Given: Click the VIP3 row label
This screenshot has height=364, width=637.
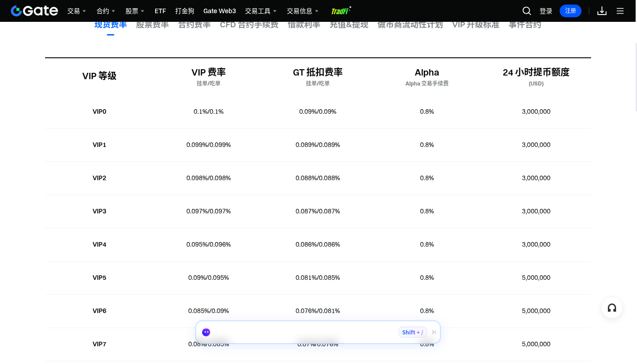Looking at the screenshot, I should coord(99,211).
